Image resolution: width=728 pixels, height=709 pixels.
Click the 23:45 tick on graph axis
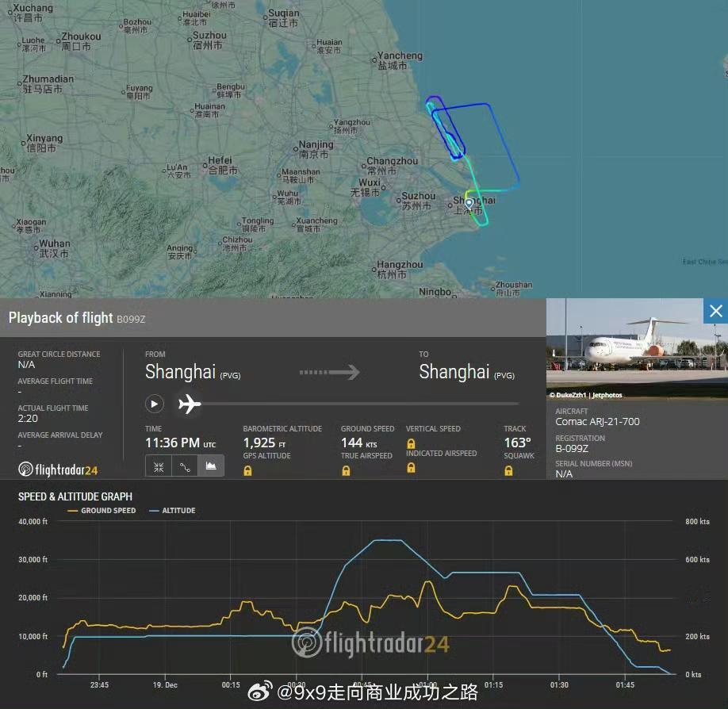click(99, 685)
